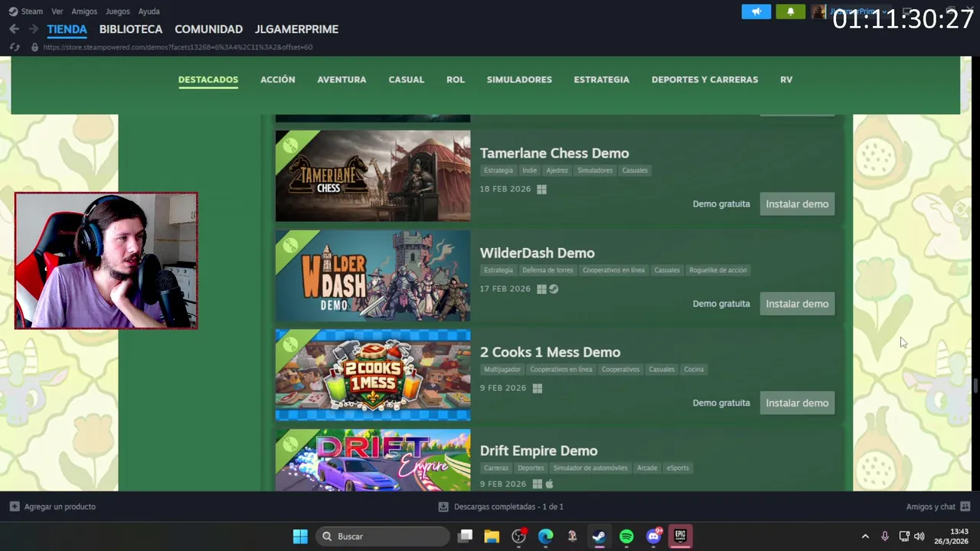Open the Steam menu
The height and width of the screenshot is (551, 980).
[25, 11]
